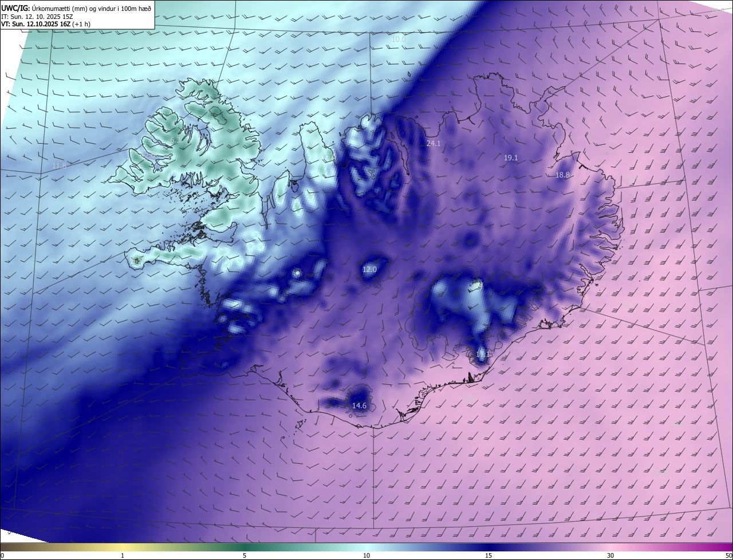Screen dimensions: 733x560
Task: Click the 15 tick on the color scale
Action: [x=488, y=555]
